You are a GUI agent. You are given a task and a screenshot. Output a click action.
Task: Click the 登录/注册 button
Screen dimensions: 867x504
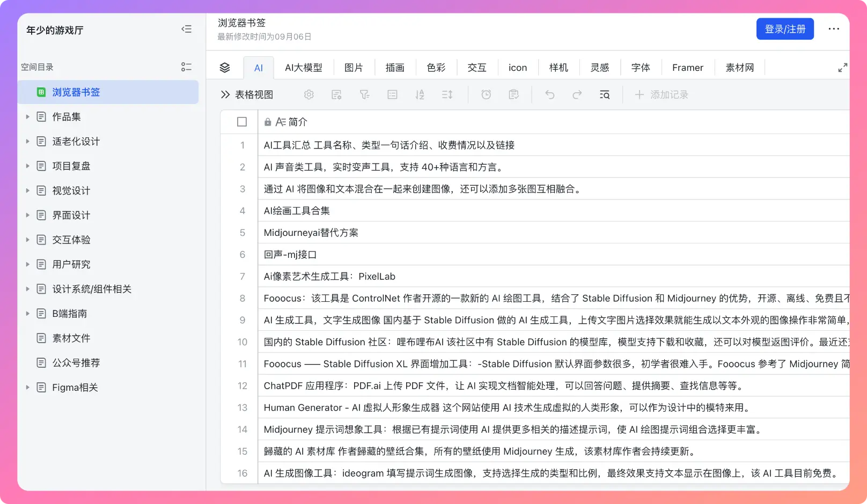coord(784,29)
